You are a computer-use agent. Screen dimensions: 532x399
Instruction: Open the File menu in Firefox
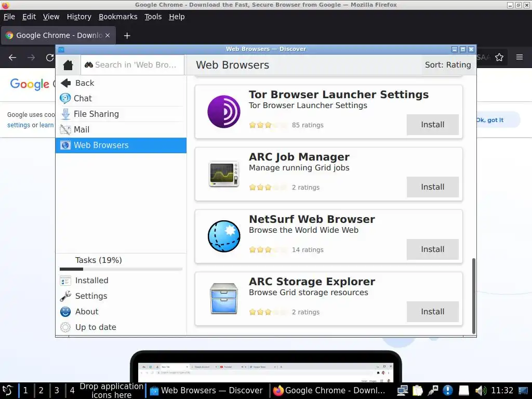[9, 17]
